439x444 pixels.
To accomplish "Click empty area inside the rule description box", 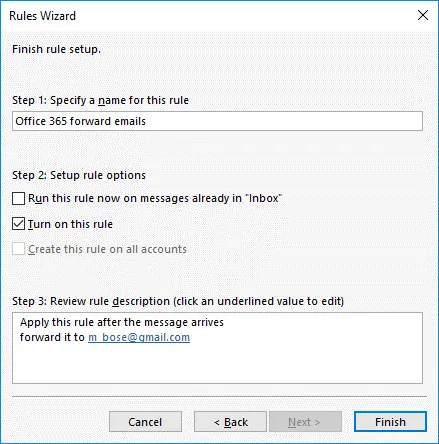I will 217,365.
